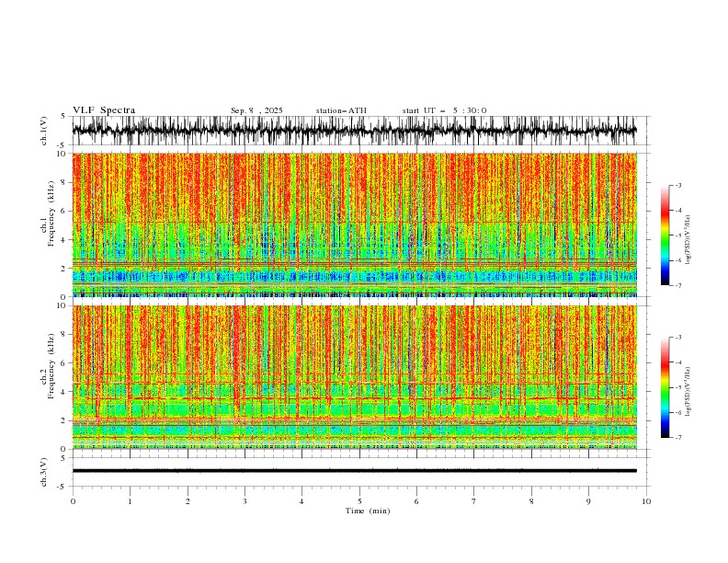Click the "ch.3(V)" axis label

[x=44, y=472]
